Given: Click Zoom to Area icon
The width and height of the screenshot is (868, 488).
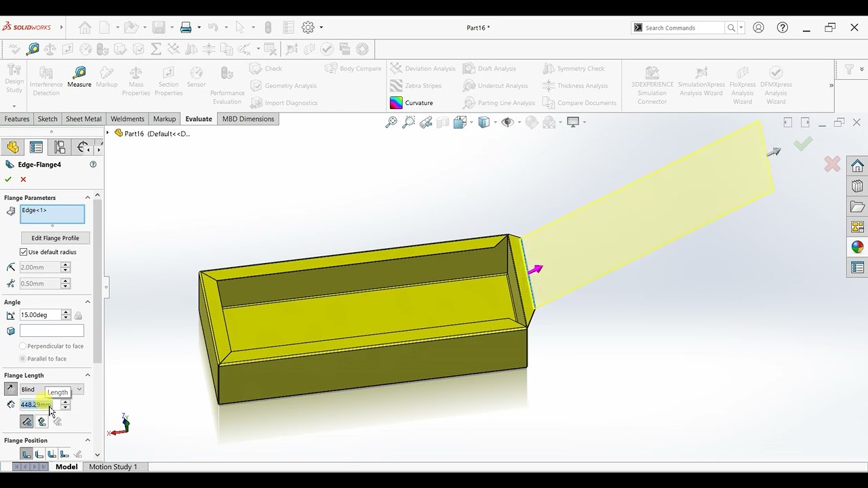Looking at the screenshot, I should coord(408,123).
